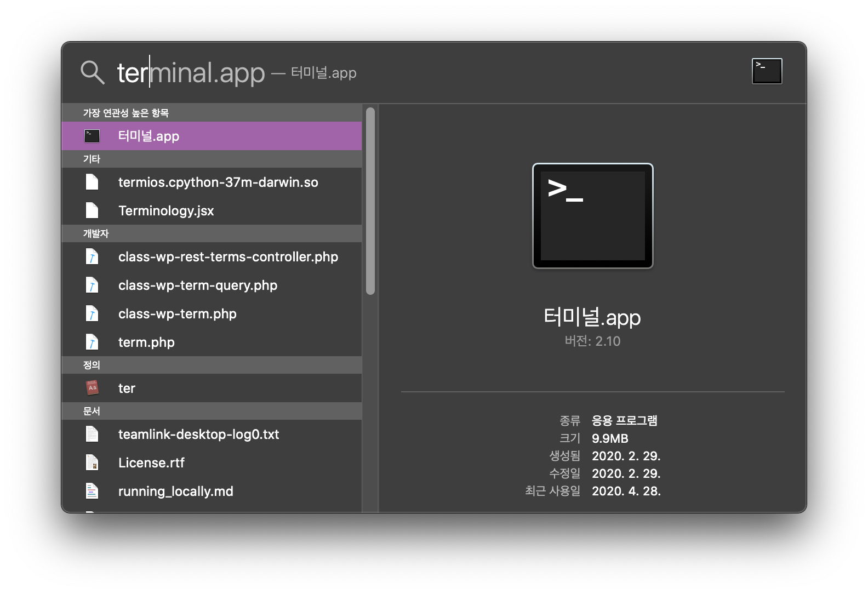The image size is (868, 594).
Task: Select the term.php result
Action: tap(212, 342)
